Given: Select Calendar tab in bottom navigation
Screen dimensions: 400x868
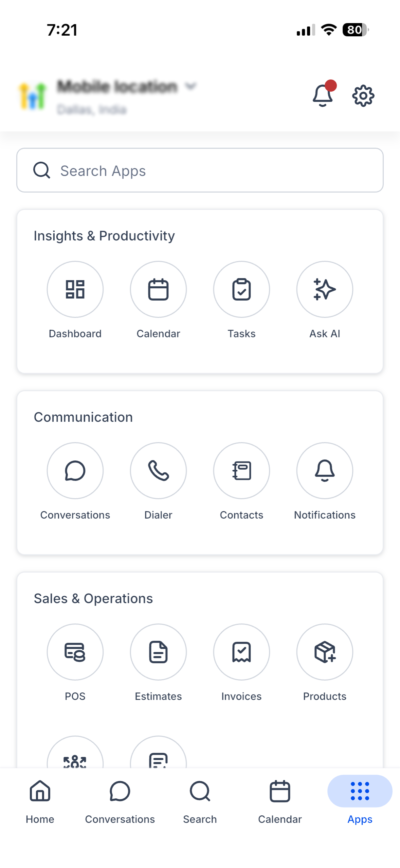Looking at the screenshot, I should [280, 802].
